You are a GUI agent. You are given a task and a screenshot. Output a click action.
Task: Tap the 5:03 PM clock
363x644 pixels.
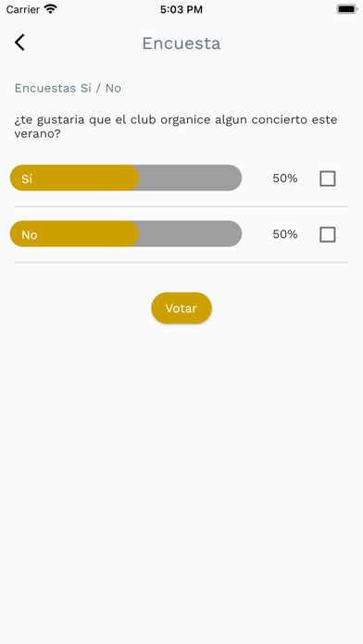point(181,9)
